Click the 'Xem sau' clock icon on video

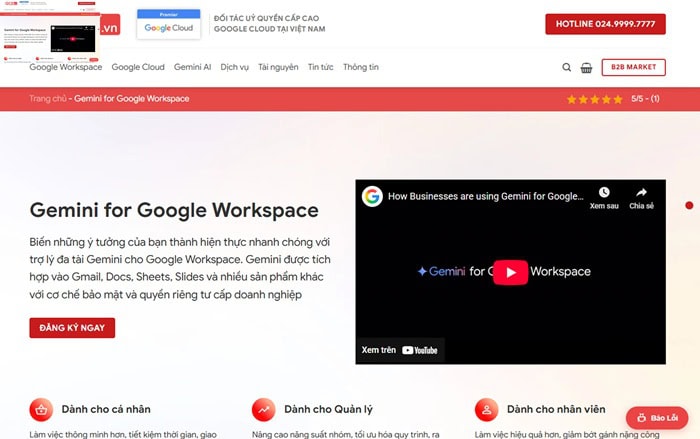tap(604, 193)
